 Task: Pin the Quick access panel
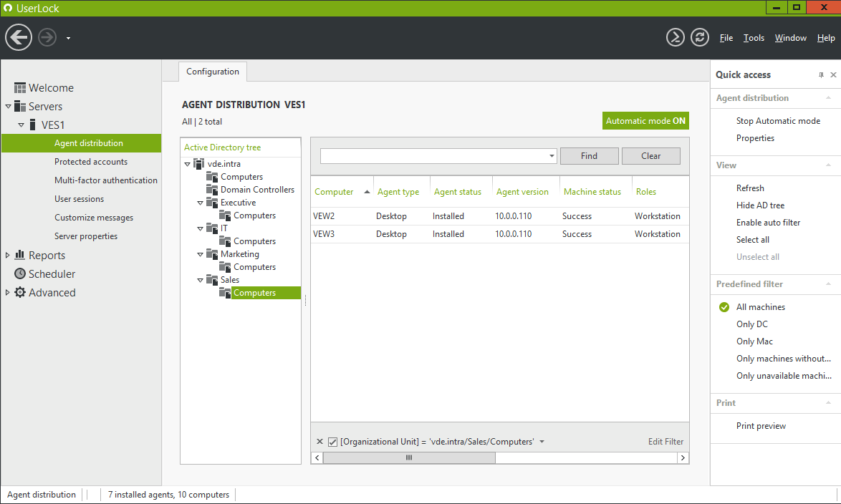click(x=821, y=75)
